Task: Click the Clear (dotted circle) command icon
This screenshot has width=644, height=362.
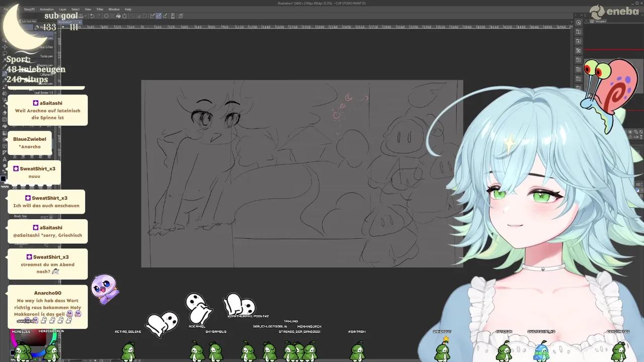Action: 106,16
